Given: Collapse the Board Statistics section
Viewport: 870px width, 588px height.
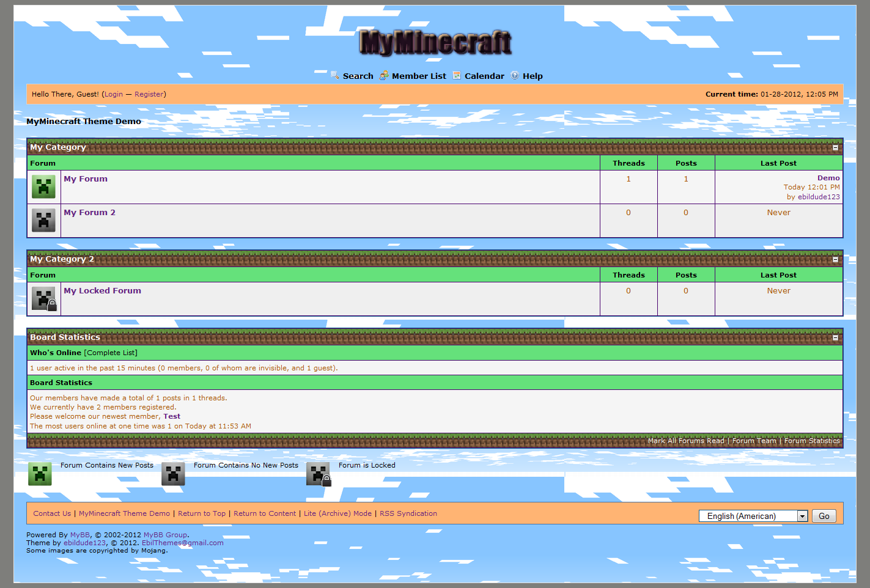Looking at the screenshot, I should (835, 338).
